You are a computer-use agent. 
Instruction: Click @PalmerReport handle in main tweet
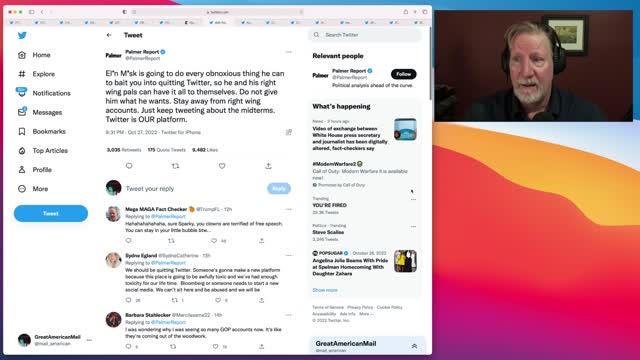click(142, 58)
